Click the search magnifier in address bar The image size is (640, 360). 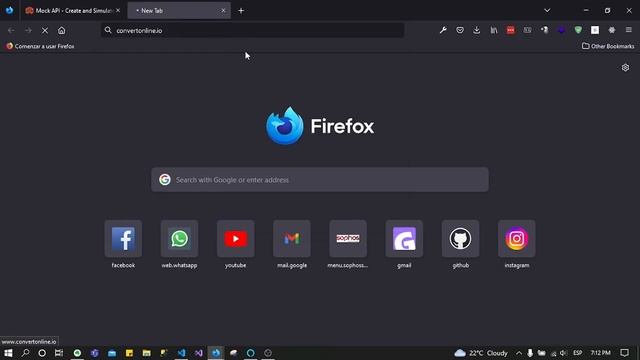pyautogui.click(x=108, y=30)
